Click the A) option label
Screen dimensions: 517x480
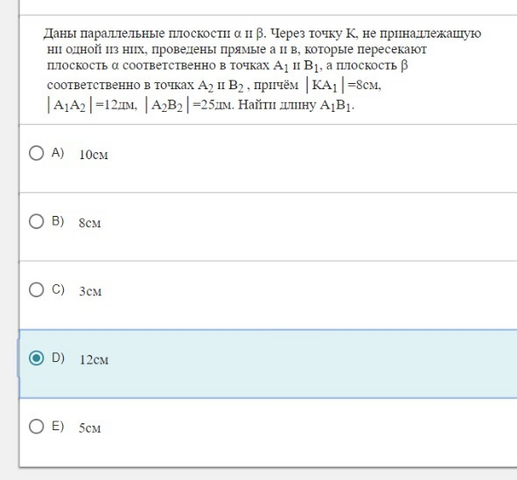point(58,153)
